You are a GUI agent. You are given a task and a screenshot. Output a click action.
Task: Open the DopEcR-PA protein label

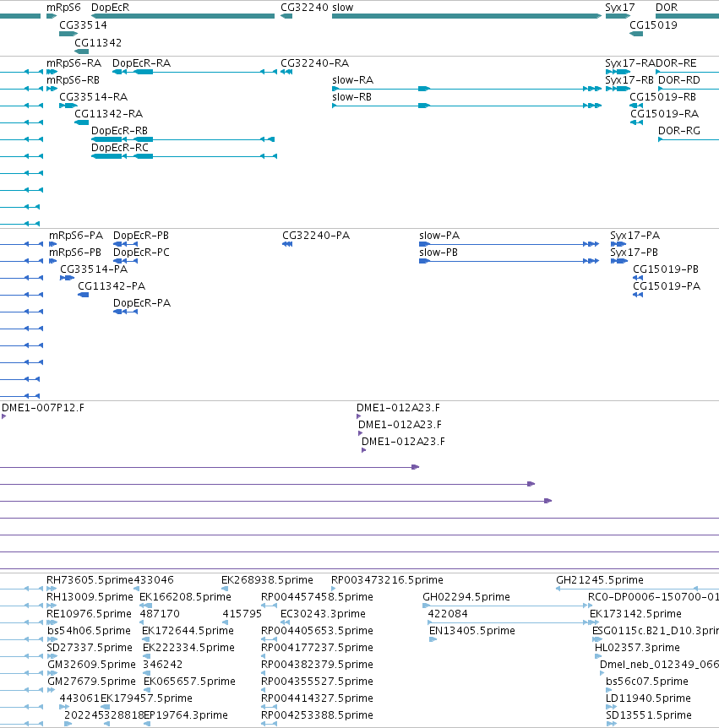[x=142, y=303]
